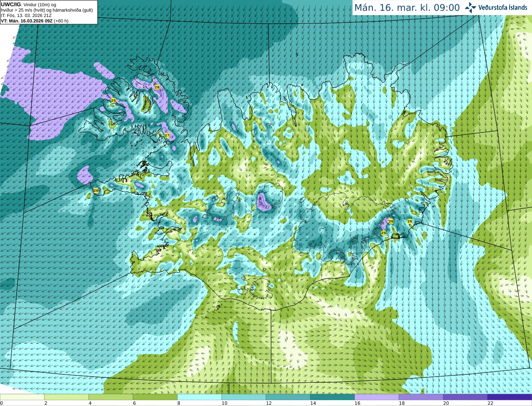Screen dimensions: 532x406
Task: Click the yellow 25 gust marker in the southeast
Action: tap(384, 233)
